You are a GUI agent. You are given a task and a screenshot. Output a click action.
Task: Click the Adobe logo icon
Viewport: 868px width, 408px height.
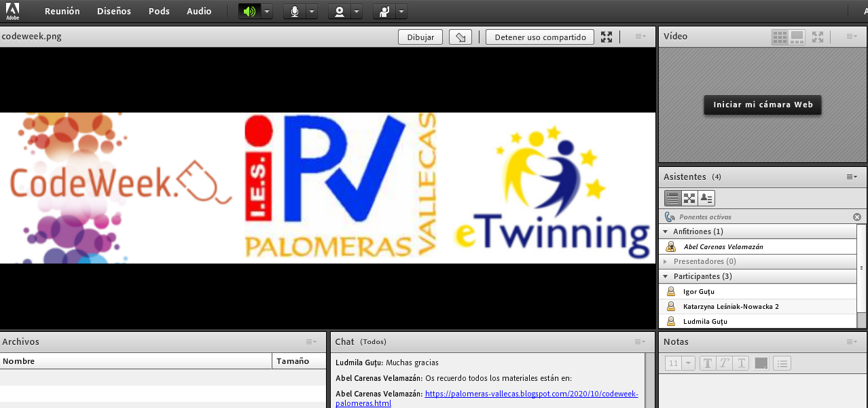(13, 11)
